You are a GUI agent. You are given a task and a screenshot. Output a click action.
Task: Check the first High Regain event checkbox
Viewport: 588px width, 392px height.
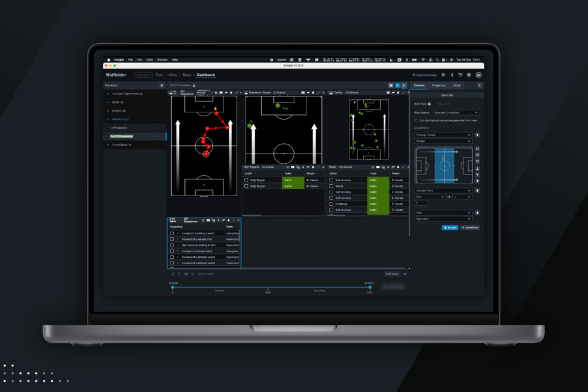[x=246, y=180]
